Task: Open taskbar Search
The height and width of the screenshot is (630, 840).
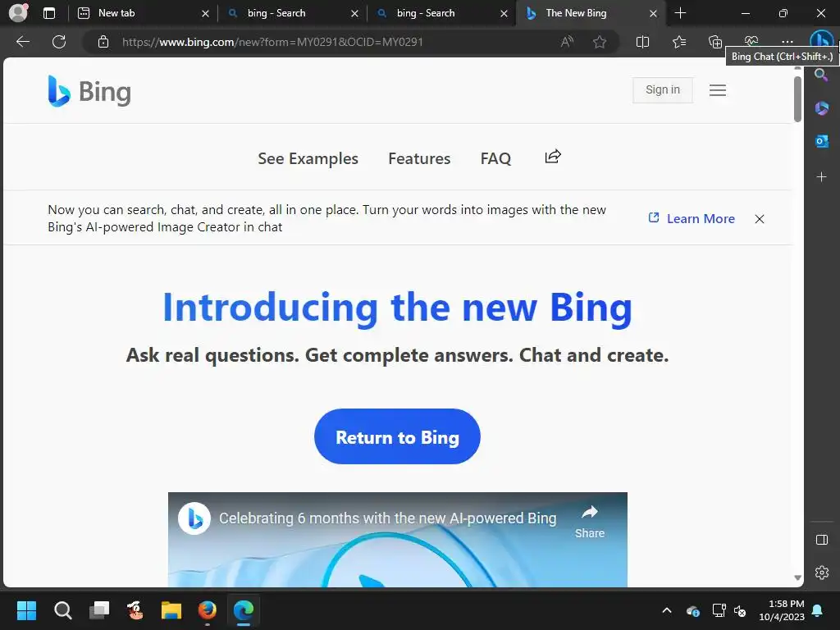Action: click(x=62, y=610)
